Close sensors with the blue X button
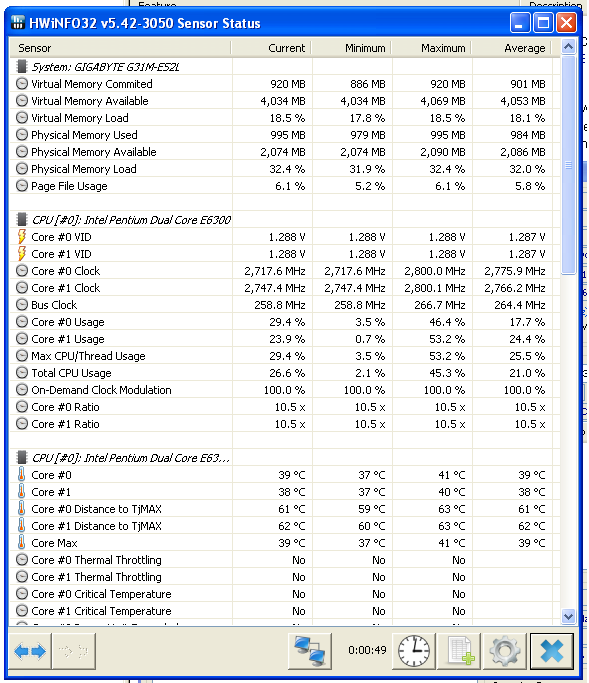This screenshot has height=683, width=589. pyautogui.click(x=552, y=651)
